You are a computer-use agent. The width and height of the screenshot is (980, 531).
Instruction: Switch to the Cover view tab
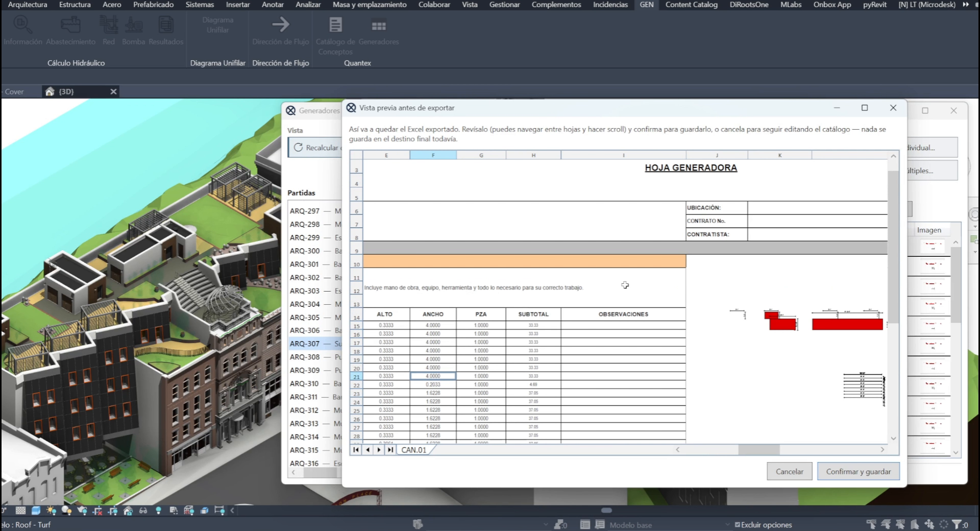pyautogui.click(x=14, y=91)
